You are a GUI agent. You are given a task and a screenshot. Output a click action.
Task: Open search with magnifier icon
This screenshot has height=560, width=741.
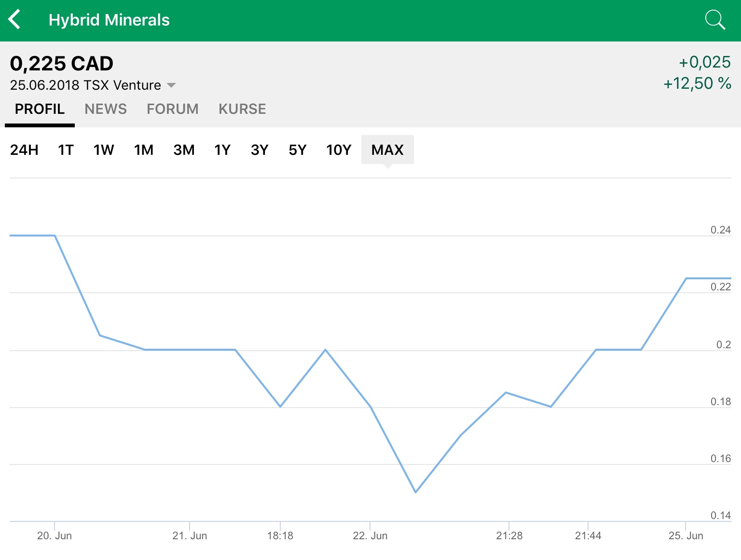(x=714, y=20)
